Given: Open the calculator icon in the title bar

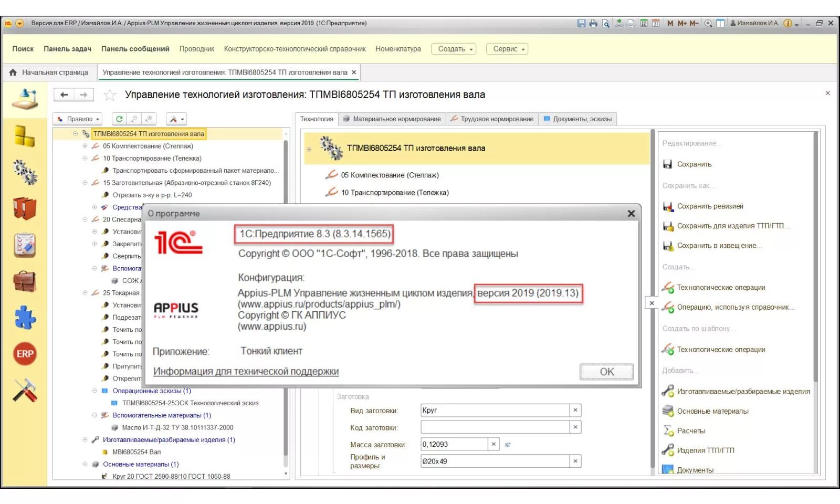Looking at the screenshot, I should [x=644, y=23].
